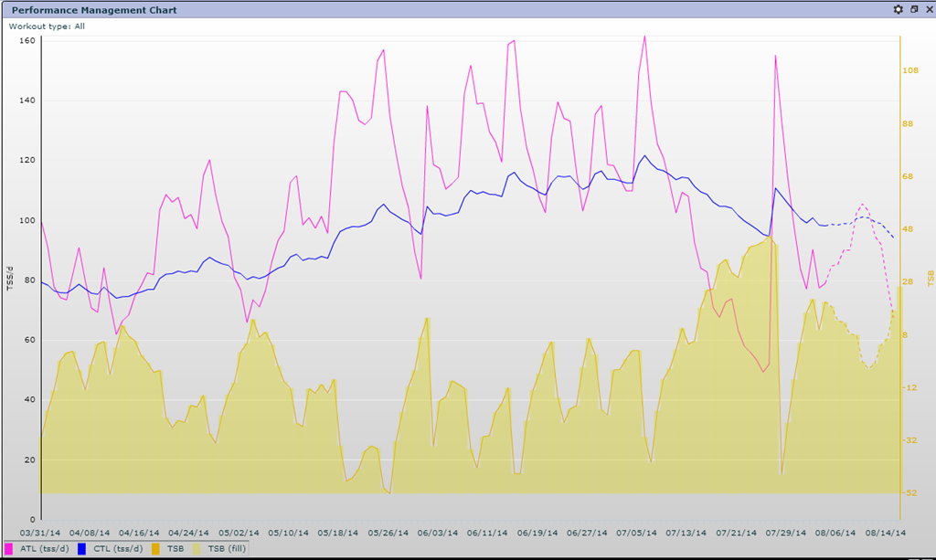The width and height of the screenshot is (936, 560).
Task: Click the restore window icon in the title bar
Action: coord(913,9)
